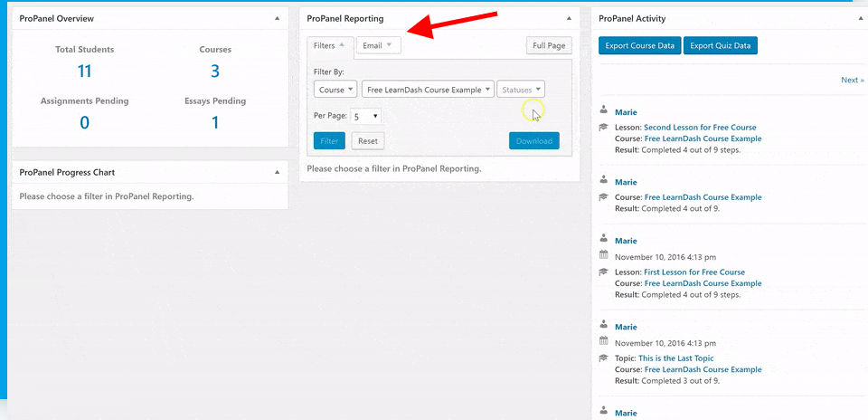Click Total Students count 11

tap(84, 71)
